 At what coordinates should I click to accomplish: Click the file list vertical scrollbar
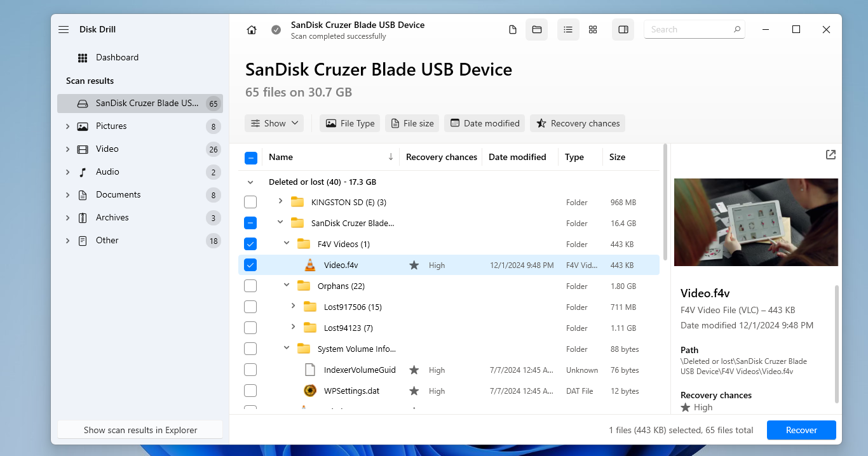click(x=665, y=203)
